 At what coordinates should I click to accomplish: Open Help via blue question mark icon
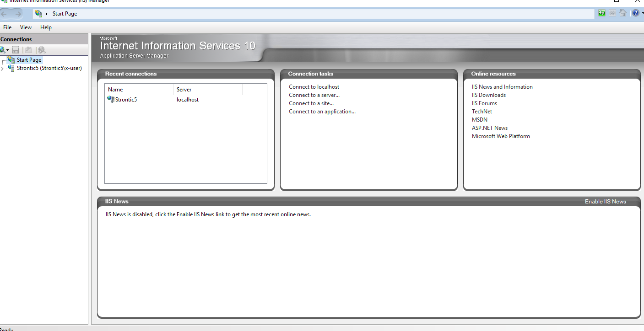pos(635,13)
